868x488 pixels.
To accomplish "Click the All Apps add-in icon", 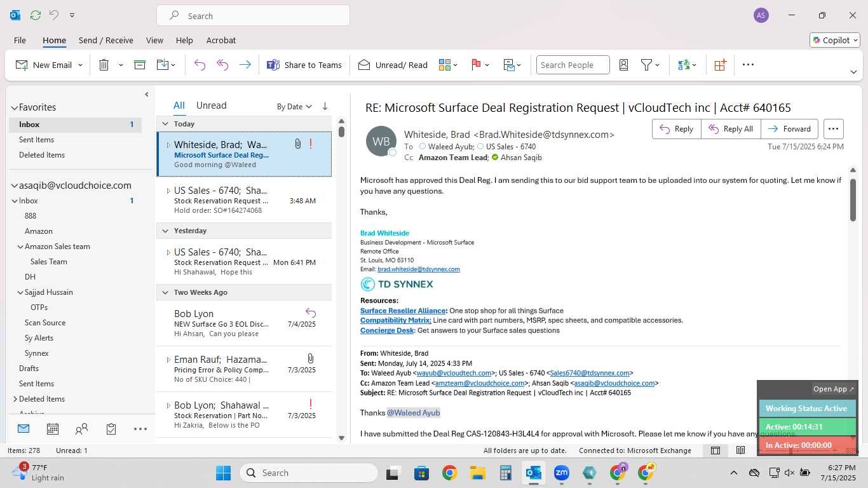I will click(x=720, y=65).
